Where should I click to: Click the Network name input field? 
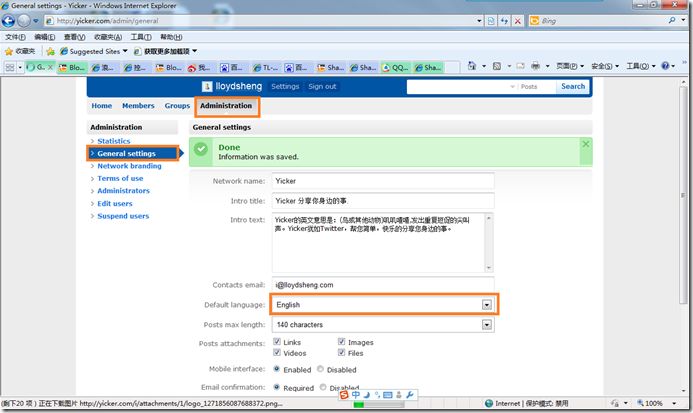pyautogui.click(x=383, y=181)
